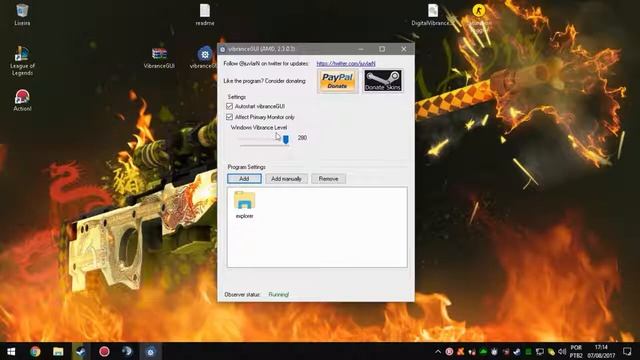Open the PayPal Donate button
The width and height of the screenshot is (640, 360).
pyautogui.click(x=337, y=81)
